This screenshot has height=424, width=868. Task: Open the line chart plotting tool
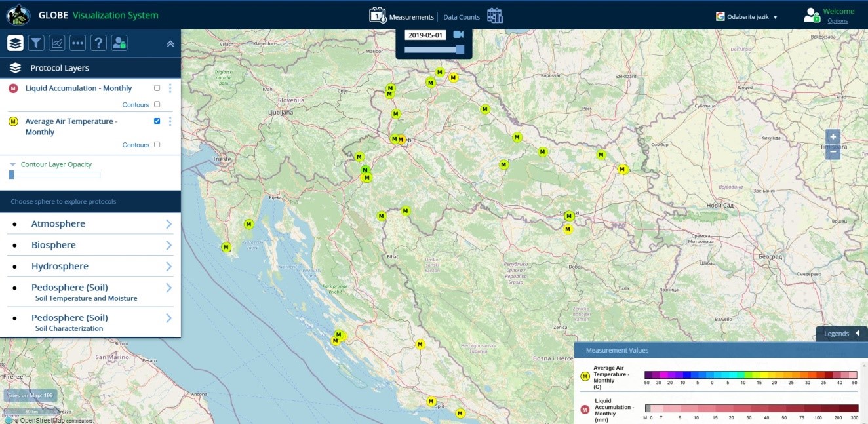(x=57, y=43)
